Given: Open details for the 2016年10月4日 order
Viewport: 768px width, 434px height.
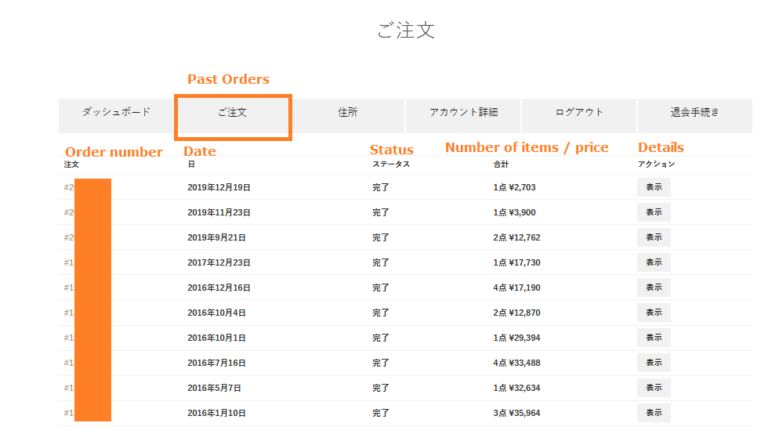Looking at the screenshot, I should [653, 312].
